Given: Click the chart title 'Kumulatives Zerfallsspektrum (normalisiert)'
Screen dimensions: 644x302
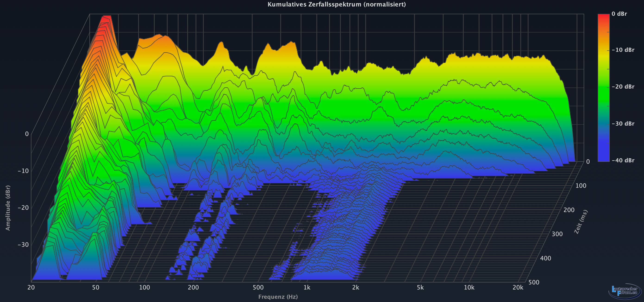Looking at the screenshot, I should point(337,4).
